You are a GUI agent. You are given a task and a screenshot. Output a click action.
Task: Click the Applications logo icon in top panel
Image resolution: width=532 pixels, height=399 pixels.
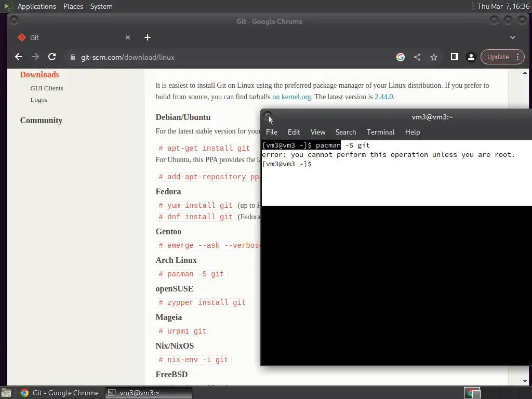click(x=8, y=6)
